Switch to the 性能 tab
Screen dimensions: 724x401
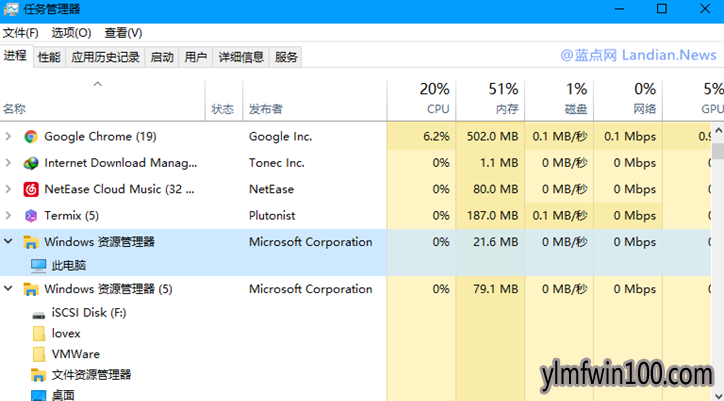click(49, 57)
